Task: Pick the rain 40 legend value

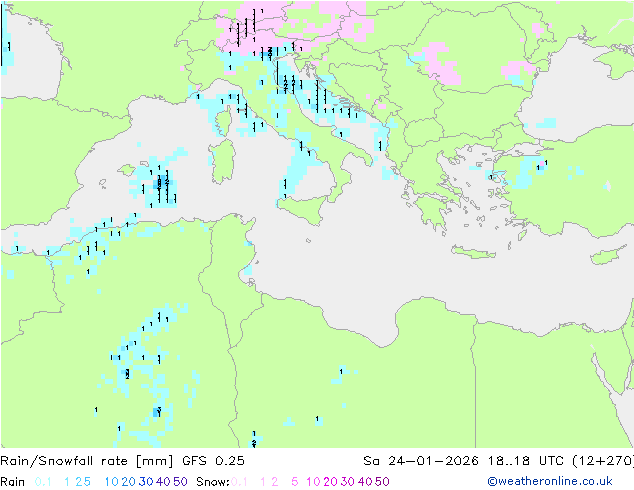Action: 163,482
